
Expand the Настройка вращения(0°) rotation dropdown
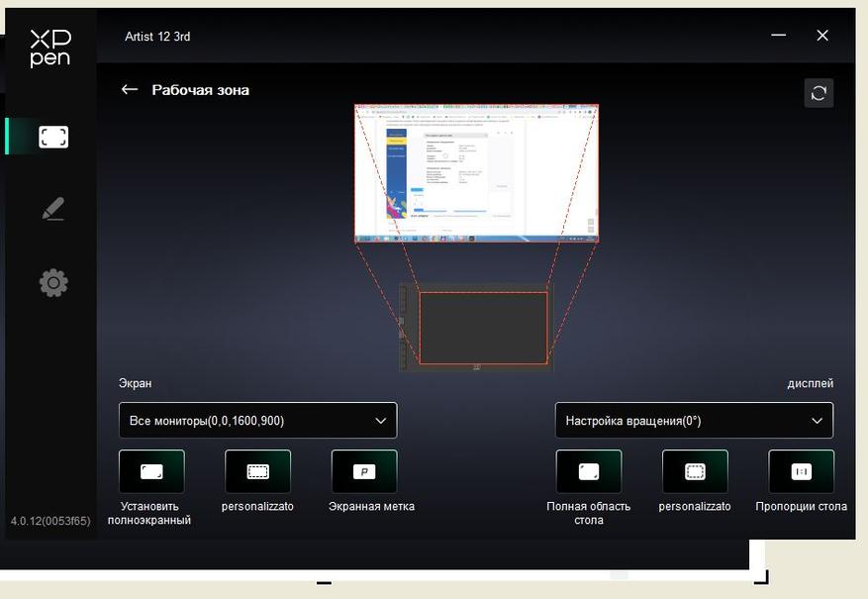(694, 421)
